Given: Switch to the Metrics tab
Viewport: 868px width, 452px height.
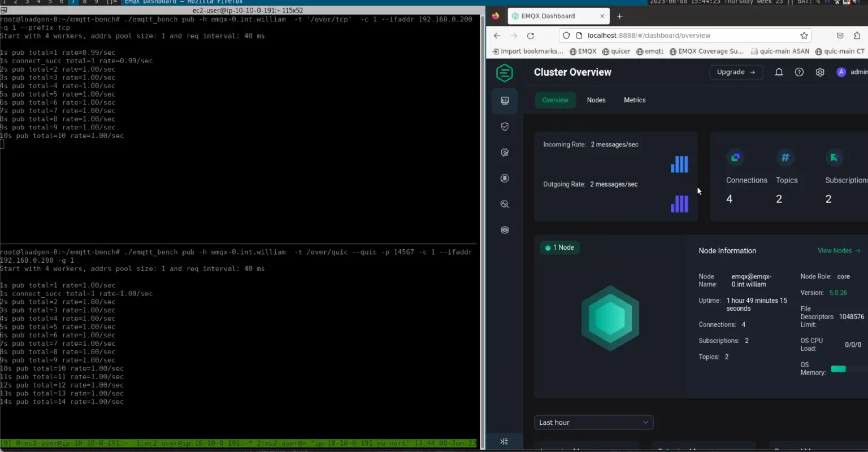Looking at the screenshot, I should tap(634, 100).
